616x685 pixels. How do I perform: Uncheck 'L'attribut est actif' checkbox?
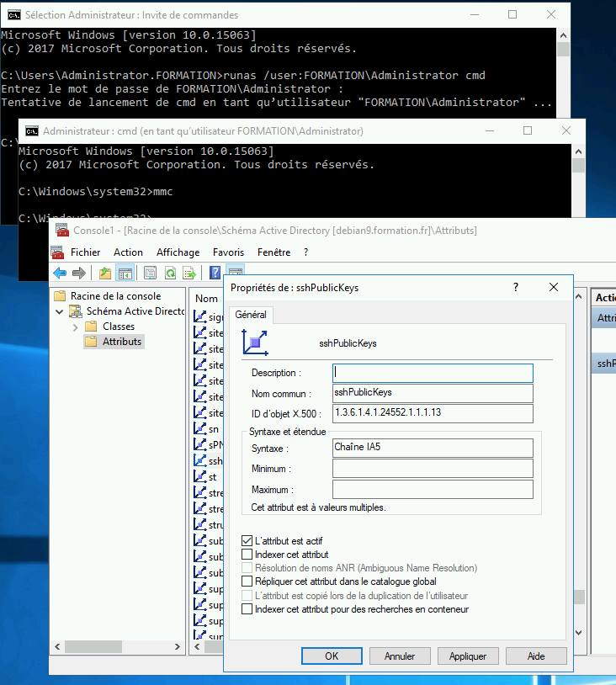(x=247, y=541)
